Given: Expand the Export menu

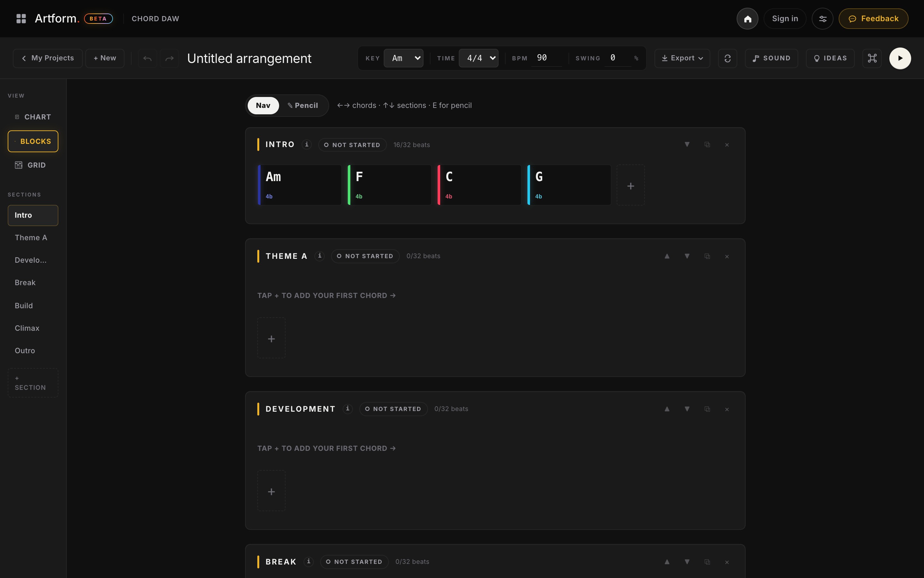Looking at the screenshot, I should coord(682,58).
